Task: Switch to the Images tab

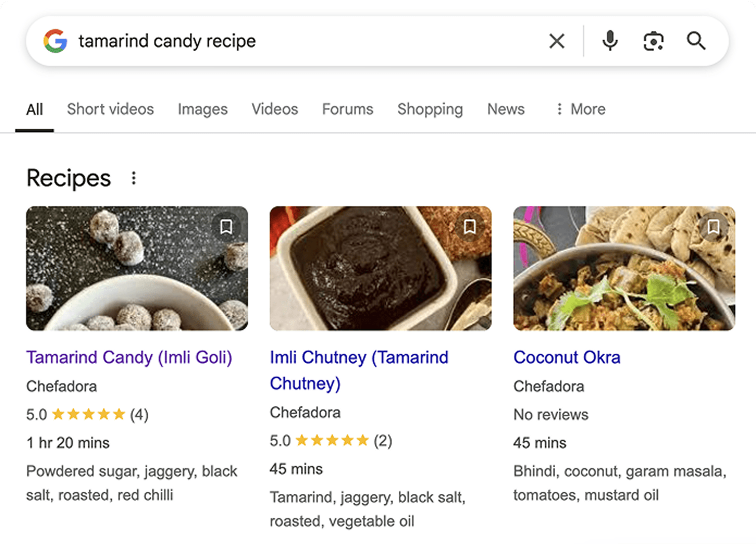Action: 202,109
